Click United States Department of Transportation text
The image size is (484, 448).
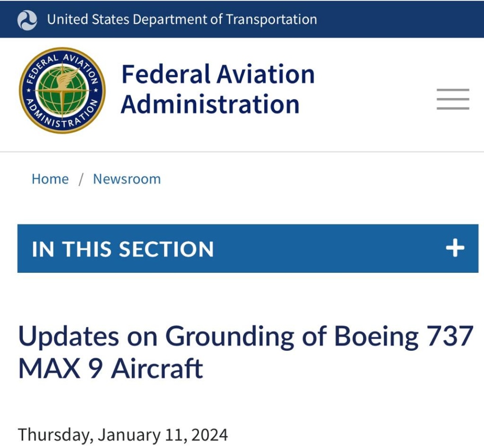pos(182,19)
